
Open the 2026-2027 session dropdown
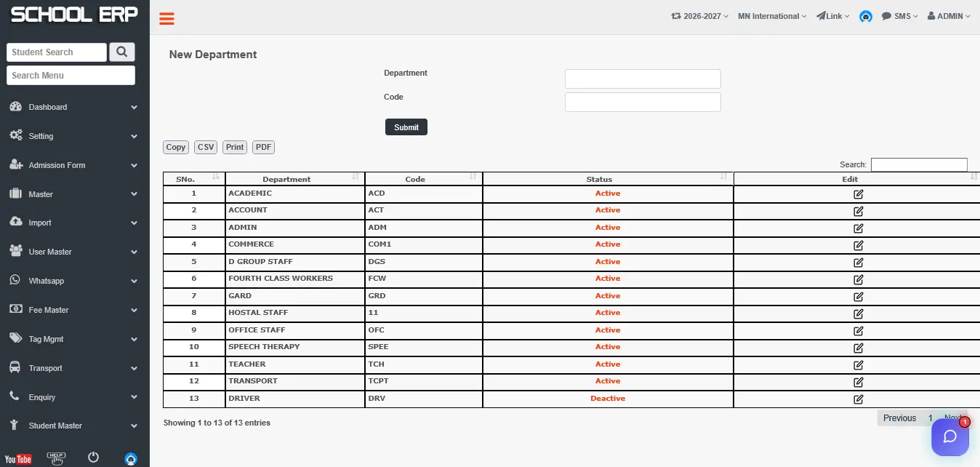[699, 16]
